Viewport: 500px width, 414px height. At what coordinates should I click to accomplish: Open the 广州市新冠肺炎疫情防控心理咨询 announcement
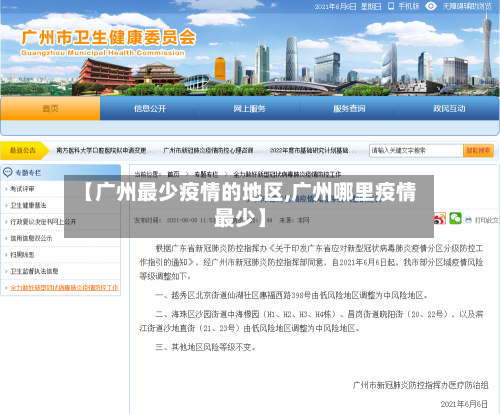[x=211, y=151]
